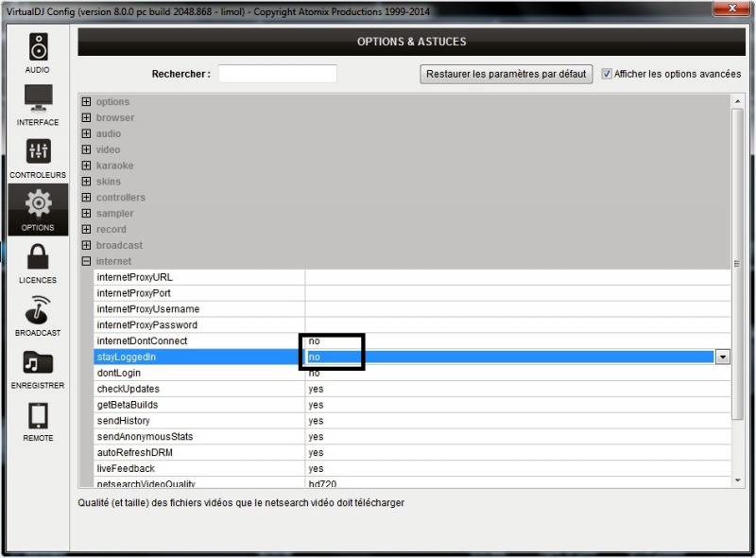The width and height of the screenshot is (756, 558).
Task: Open the Interface monitor icon
Action: click(38, 97)
